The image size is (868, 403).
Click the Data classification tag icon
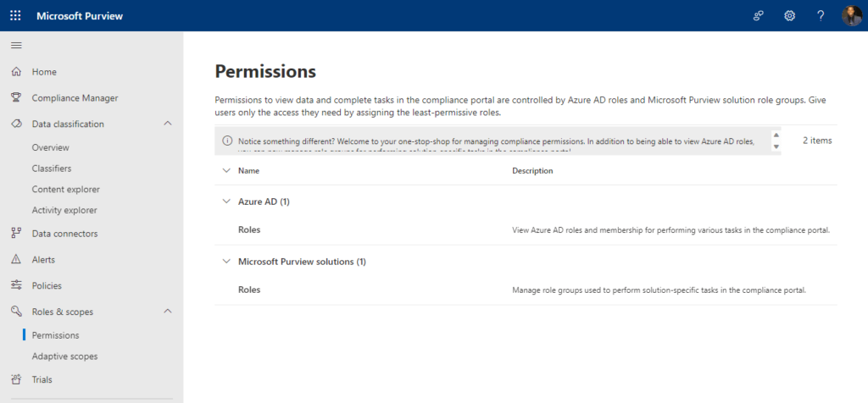coord(16,124)
